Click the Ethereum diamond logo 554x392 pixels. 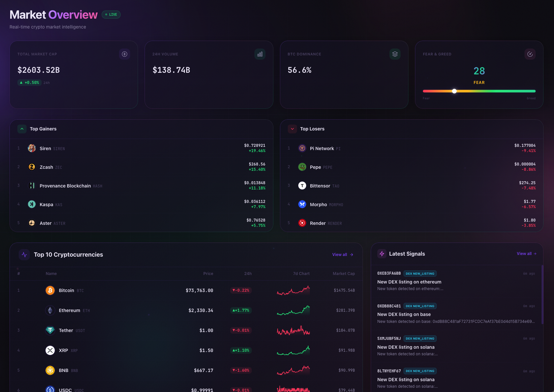[50, 310]
